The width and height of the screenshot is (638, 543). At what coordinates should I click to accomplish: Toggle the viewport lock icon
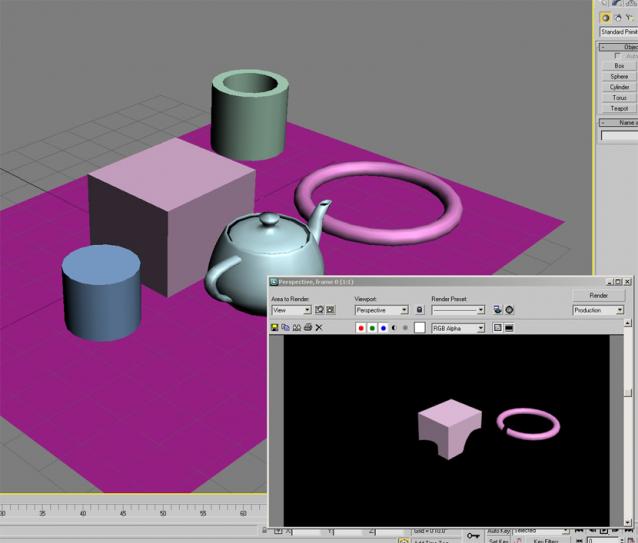click(x=420, y=310)
